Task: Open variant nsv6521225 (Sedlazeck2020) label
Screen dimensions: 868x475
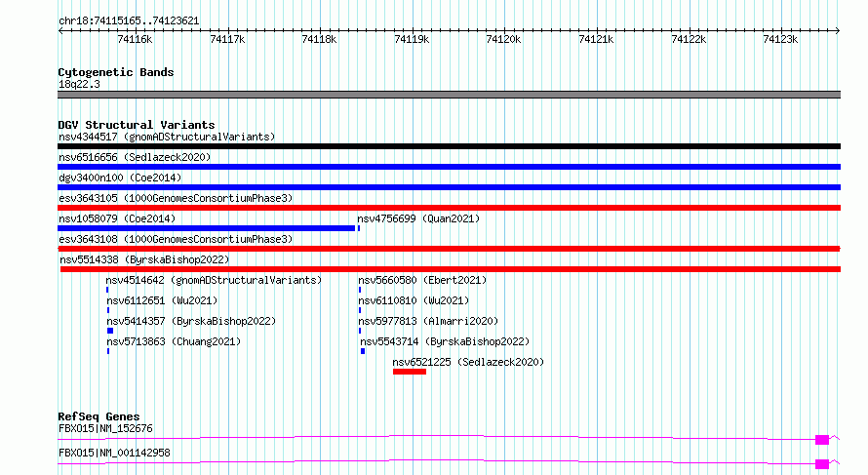Action: click(x=468, y=362)
